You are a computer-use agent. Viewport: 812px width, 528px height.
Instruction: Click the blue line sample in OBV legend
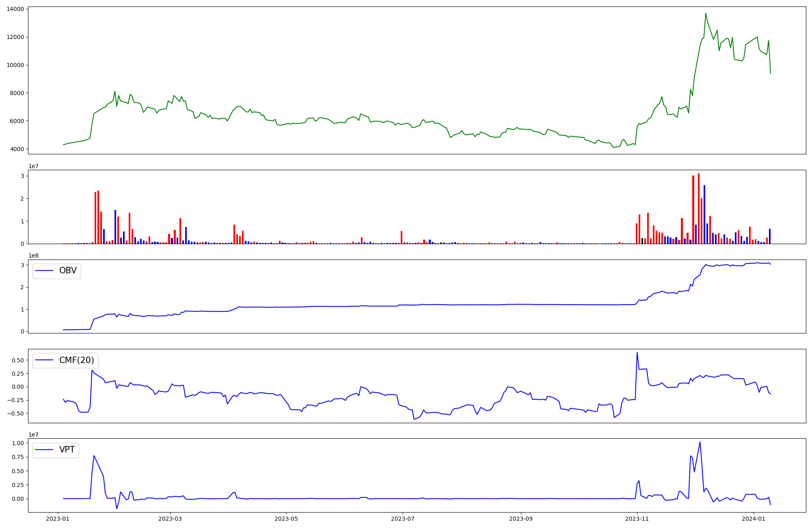45,271
